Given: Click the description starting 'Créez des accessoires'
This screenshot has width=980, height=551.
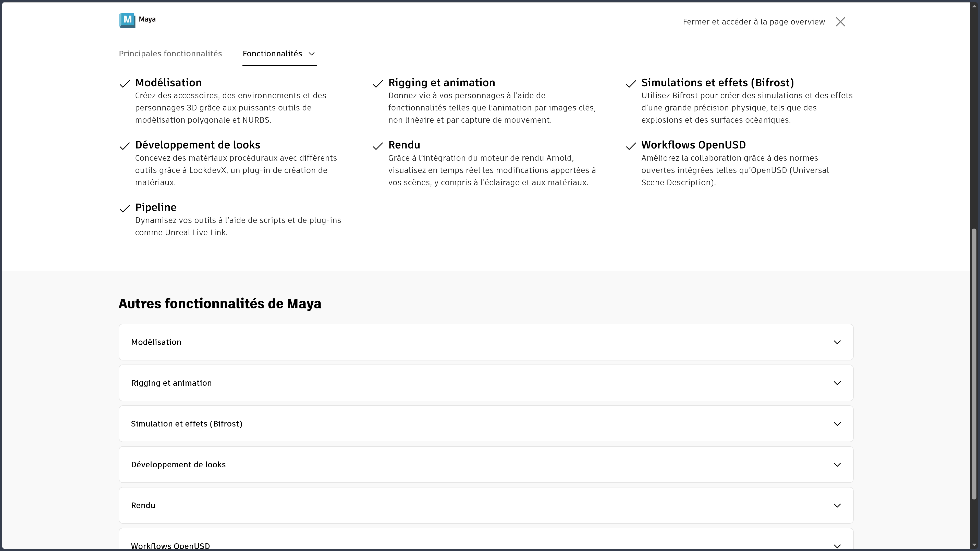Looking at the screenshot, I should [x=230, y=108].
